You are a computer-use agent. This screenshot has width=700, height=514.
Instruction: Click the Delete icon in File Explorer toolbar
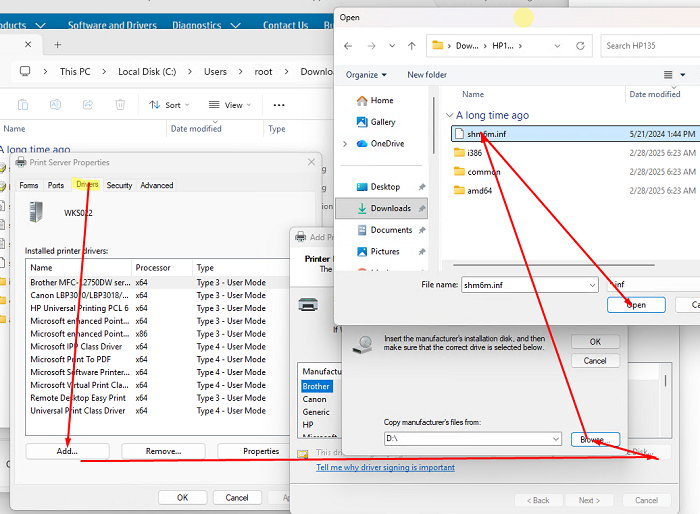coord(120,105)
